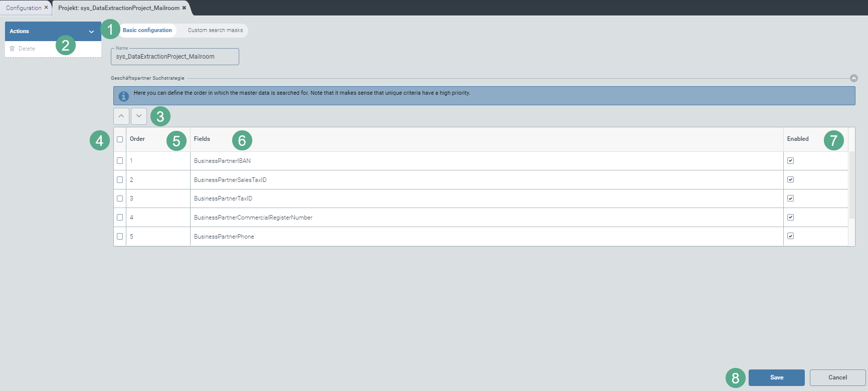Click the trash icon next to Delete

coord(13,49)
